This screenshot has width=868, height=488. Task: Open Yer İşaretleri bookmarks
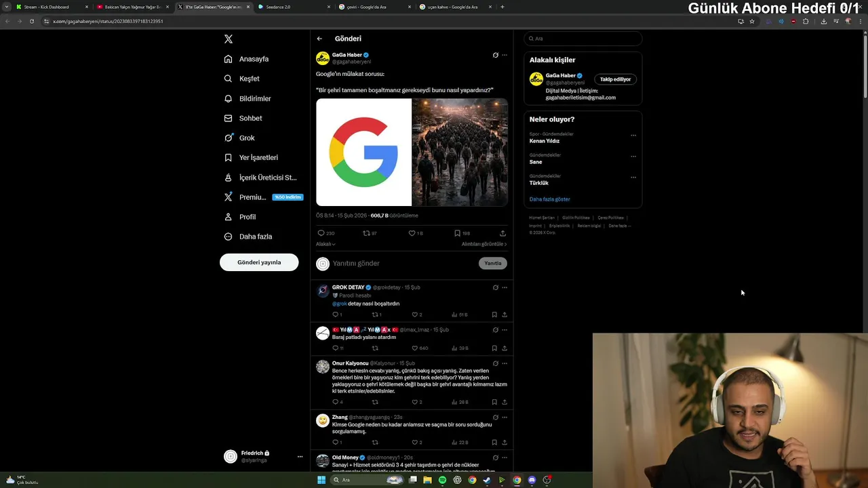click(x=251, y=157)
